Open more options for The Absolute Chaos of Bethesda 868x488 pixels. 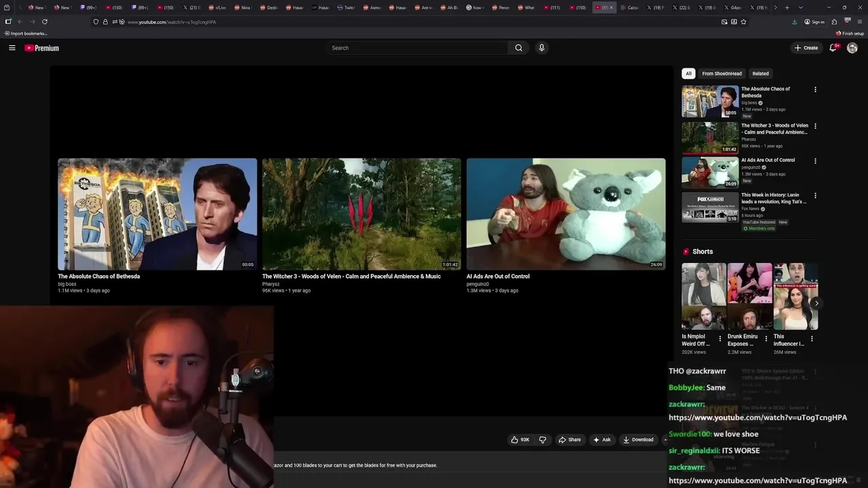815,89
